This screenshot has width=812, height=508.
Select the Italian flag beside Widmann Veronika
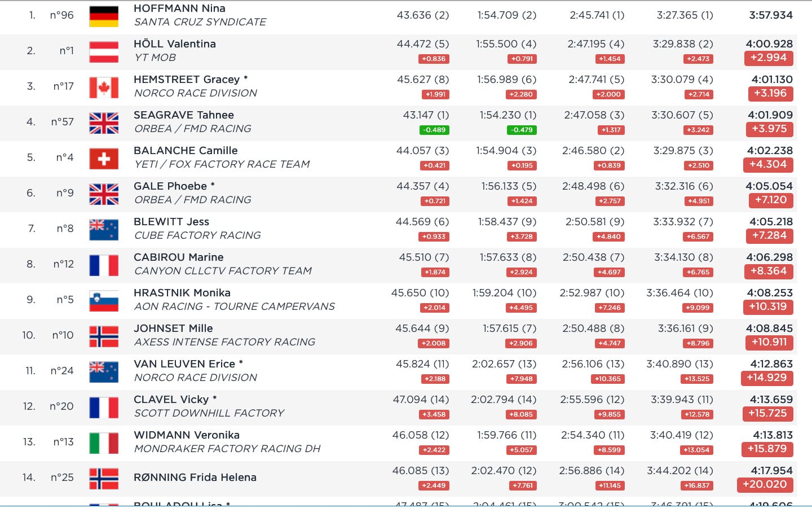click(x=104, y=443)
